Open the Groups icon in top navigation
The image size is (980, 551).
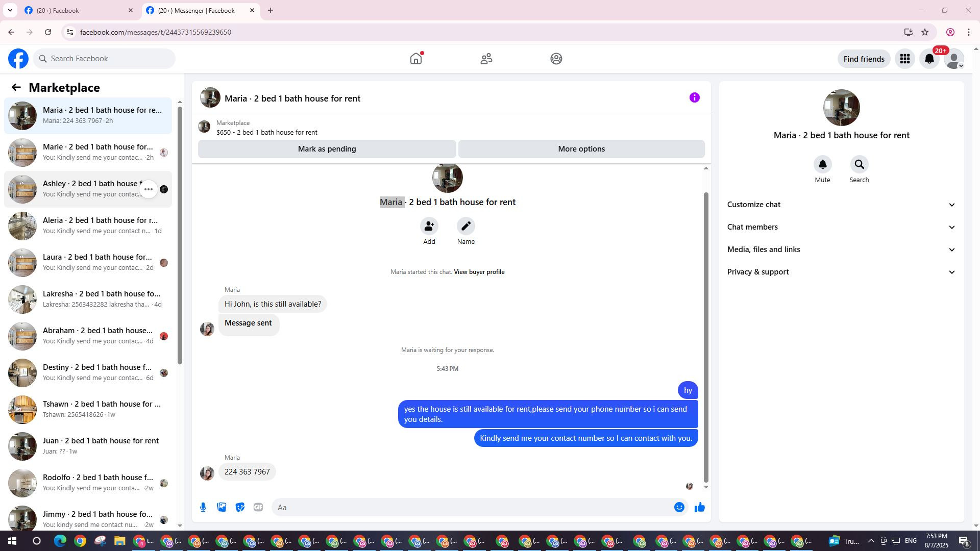click(x=556, y=59)
